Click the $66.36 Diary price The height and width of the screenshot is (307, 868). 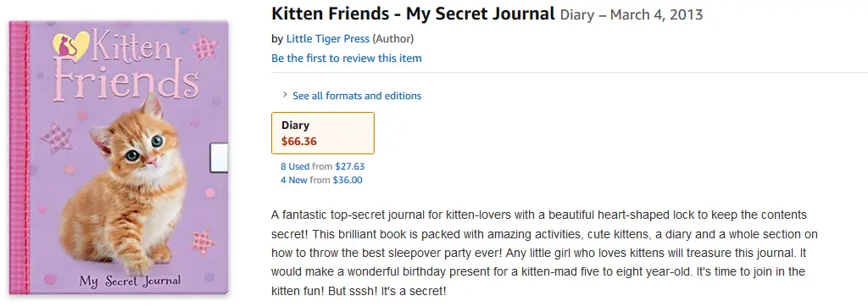click(299, 142)
